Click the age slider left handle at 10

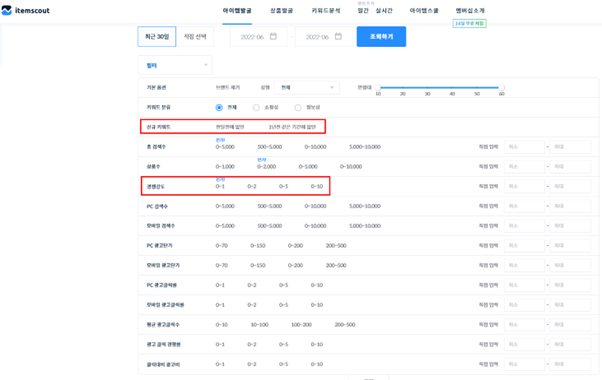click(378, 88)
